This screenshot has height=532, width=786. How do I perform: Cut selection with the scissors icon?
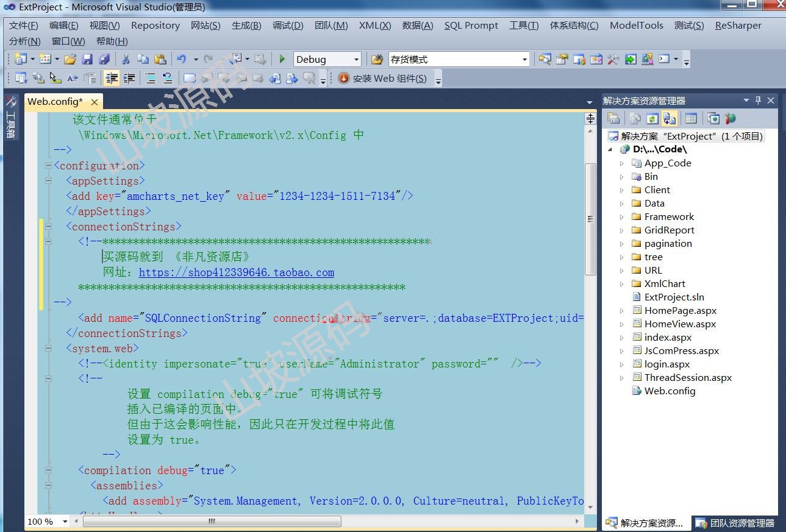(x=126, y=59)
